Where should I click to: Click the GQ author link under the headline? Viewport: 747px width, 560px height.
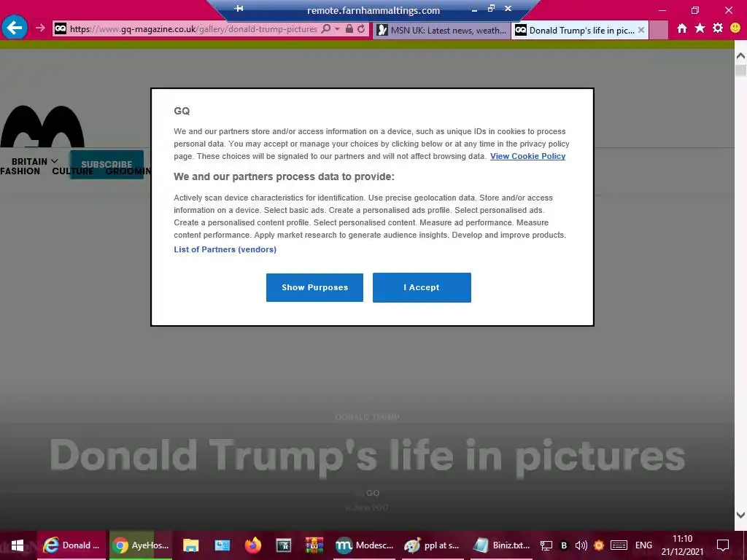tap(373, 494)
